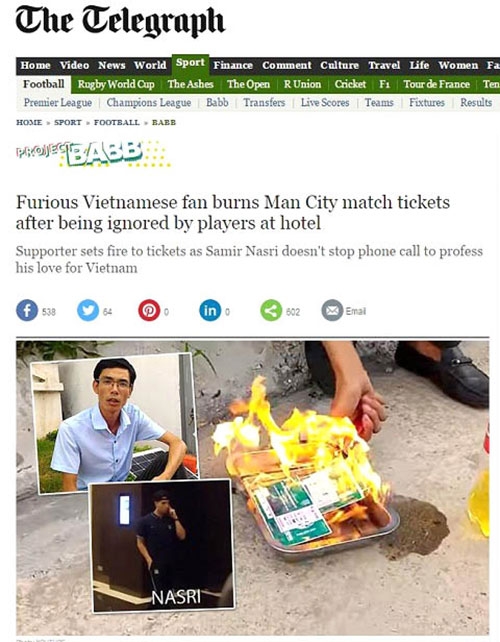This screenshot has width=500, height=642.
Task: Click the Email envelope icon
Action: coord(332,310)
